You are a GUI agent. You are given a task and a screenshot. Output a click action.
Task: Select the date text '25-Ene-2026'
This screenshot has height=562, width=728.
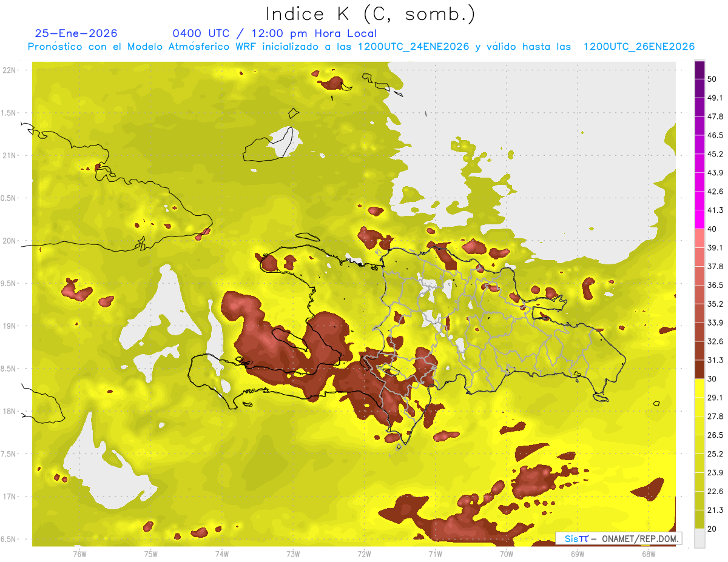tap(76, 33)
